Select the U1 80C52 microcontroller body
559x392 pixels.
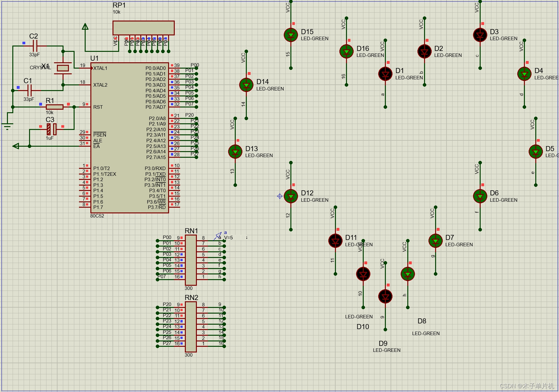[130, 138]
